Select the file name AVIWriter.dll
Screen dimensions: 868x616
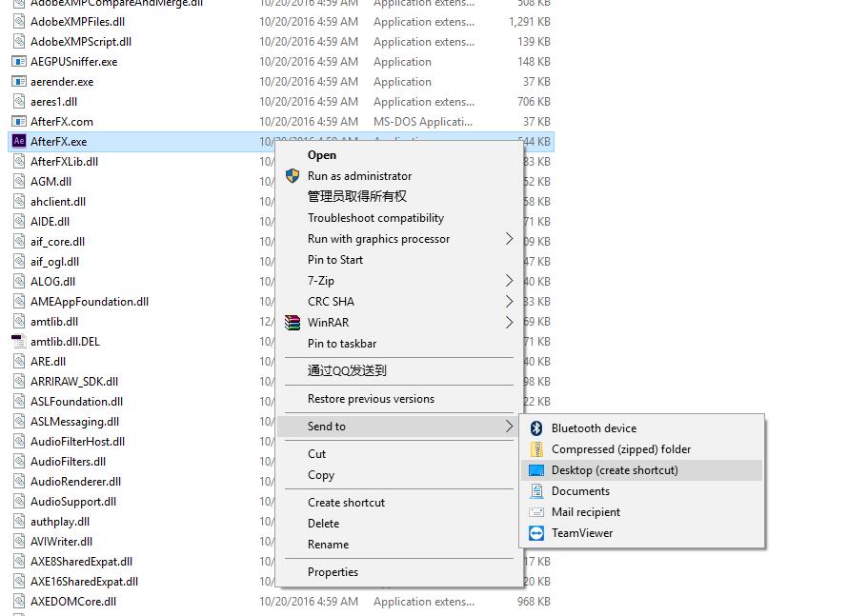[x=61, y=542]
